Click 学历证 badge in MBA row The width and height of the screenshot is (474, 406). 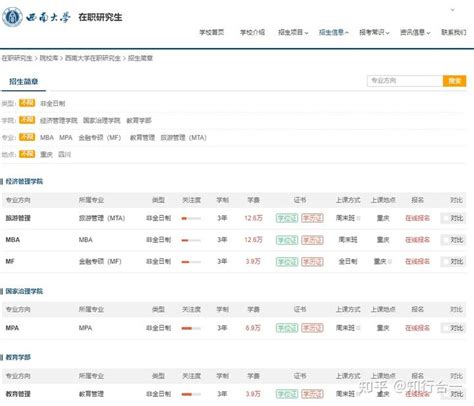coord(312,240)
